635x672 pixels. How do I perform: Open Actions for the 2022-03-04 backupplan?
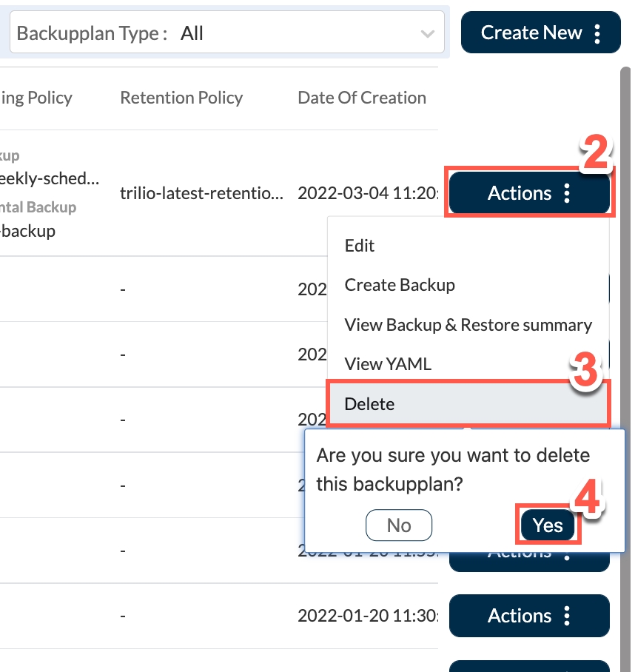pos(520,193)
